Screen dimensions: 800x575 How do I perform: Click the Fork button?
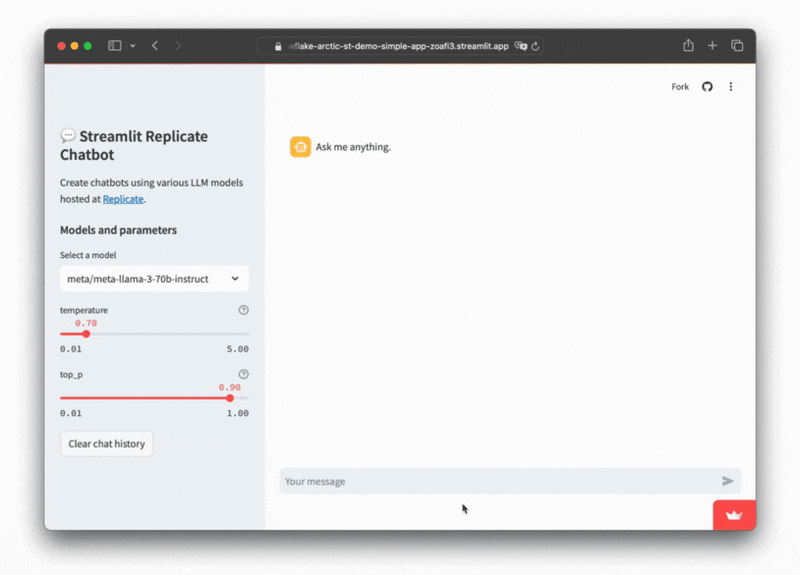(x=680, y=87)
